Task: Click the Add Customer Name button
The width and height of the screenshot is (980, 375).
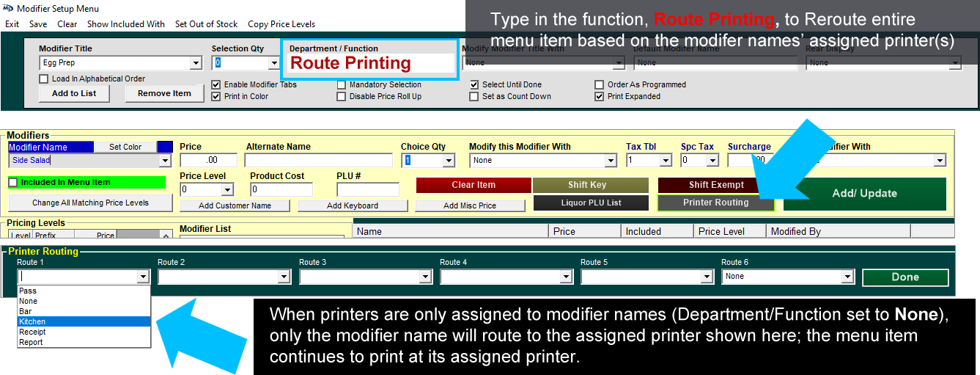Action: pos(235,205)
